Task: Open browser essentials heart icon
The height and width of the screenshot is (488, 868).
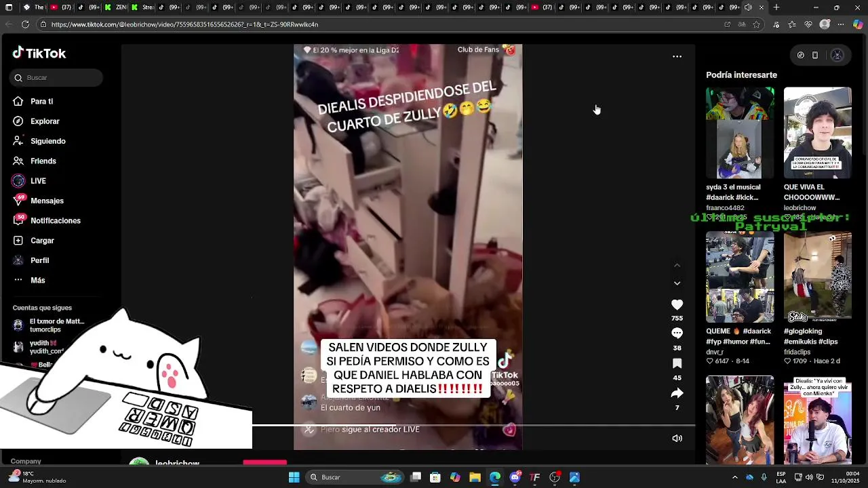Action: (x=808, y=24)
